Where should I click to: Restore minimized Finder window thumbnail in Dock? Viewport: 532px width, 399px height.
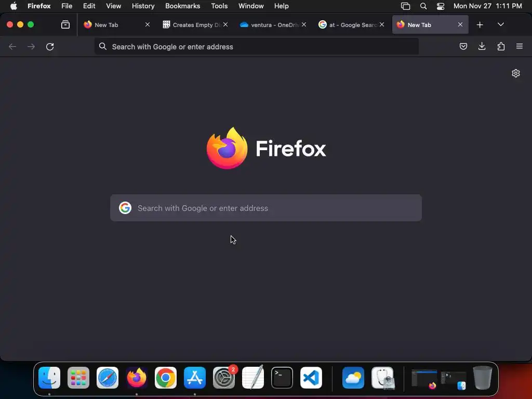coord(453,380)
